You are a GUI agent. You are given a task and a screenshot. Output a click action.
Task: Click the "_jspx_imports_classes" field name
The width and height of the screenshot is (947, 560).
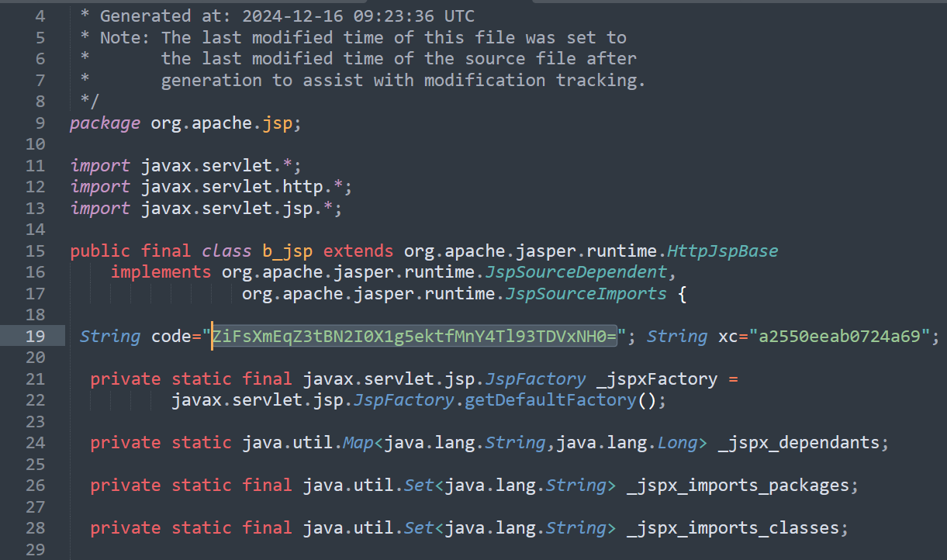pyautogui.click(x=733, y=527)
